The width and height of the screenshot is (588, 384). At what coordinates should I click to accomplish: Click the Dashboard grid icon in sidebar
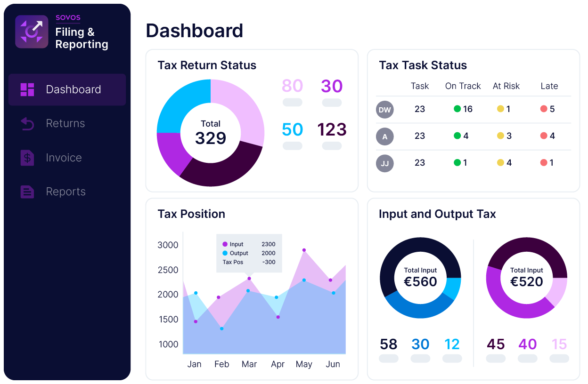click(x=27, y=89)
